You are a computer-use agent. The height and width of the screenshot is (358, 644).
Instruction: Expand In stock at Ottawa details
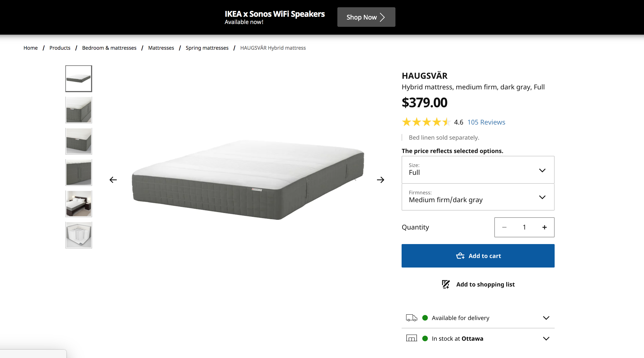click(x=546, y=338)
